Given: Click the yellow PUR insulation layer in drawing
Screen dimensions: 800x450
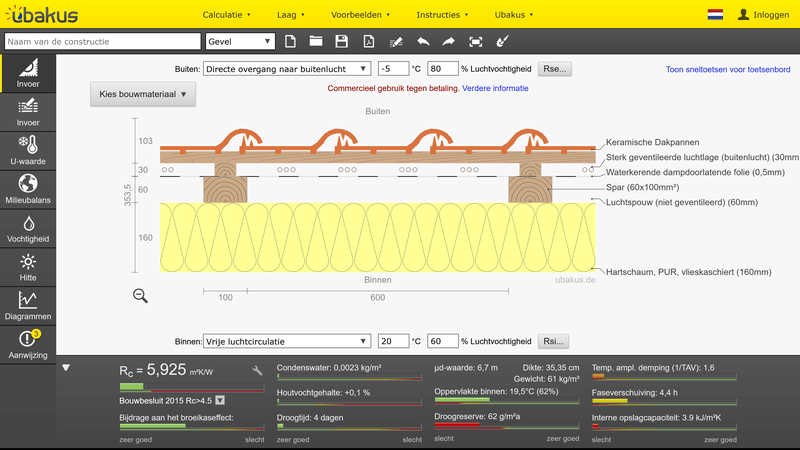Looking at the screenshot, I should coord(378,237).
